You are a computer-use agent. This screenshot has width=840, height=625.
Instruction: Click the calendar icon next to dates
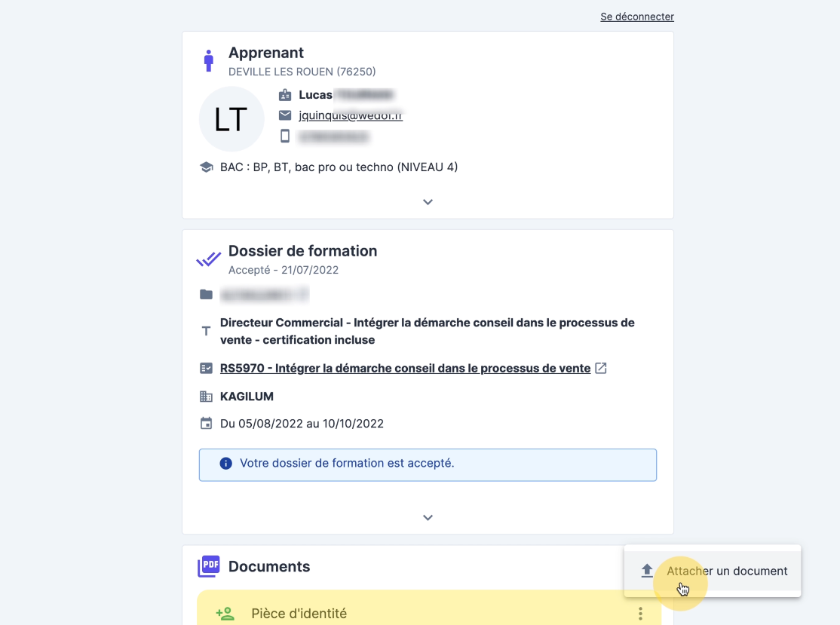click(x=206, y=424)
